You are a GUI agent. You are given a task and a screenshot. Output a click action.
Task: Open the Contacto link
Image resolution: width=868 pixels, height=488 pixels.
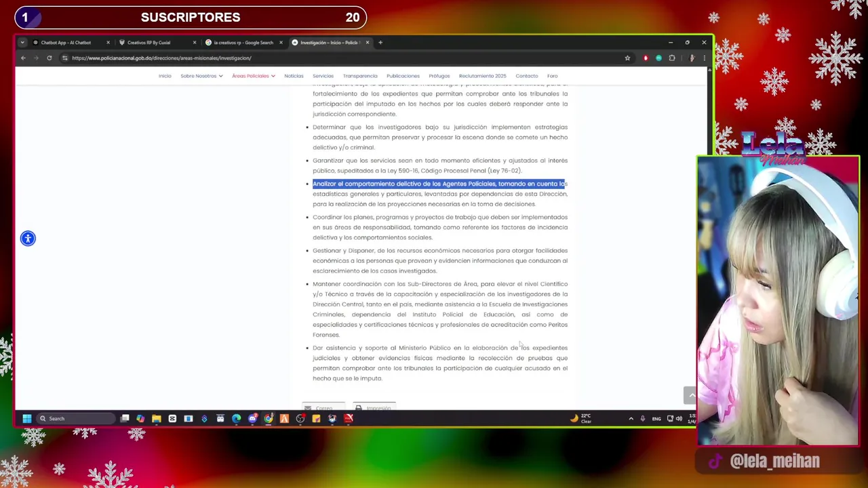tap(526, 76)
